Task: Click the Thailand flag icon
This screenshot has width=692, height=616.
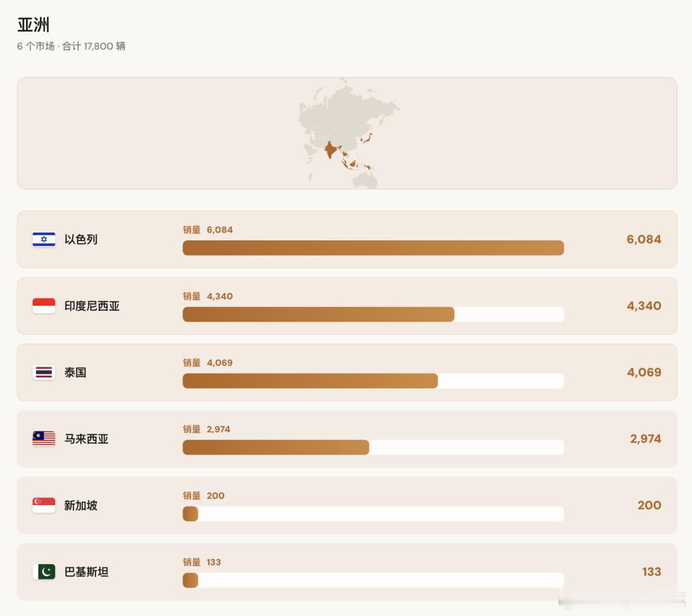Action: coord(44,372)
